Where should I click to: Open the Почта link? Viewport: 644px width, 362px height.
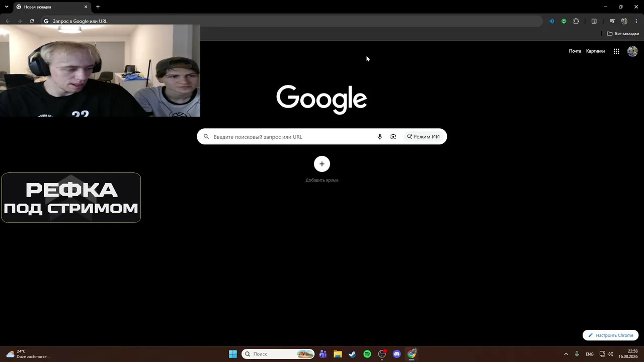click(x=575, y=51)
